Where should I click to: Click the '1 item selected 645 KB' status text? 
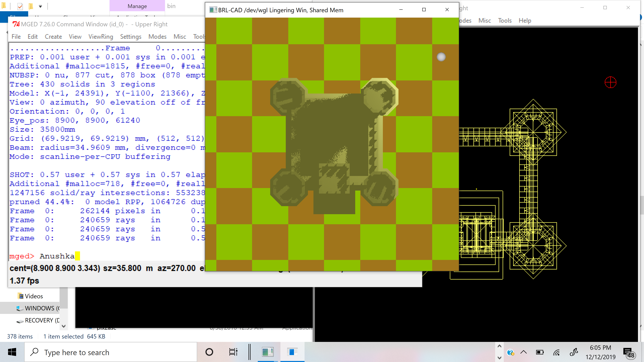pyautogui.click(x=74, y=337)
